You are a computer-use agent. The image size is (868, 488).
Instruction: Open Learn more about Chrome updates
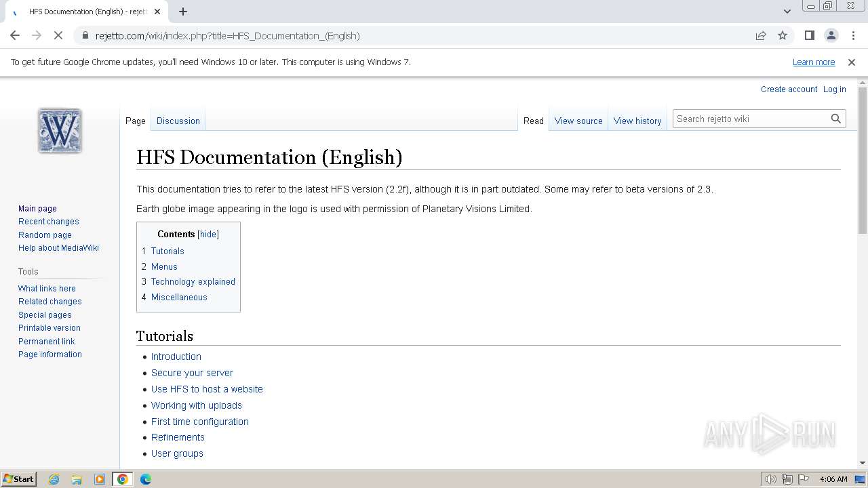(x=814, y=62)
